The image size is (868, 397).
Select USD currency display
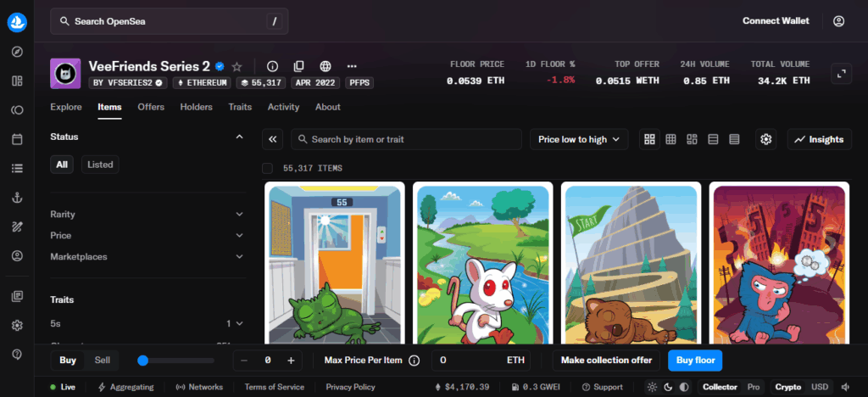[820, 387]
